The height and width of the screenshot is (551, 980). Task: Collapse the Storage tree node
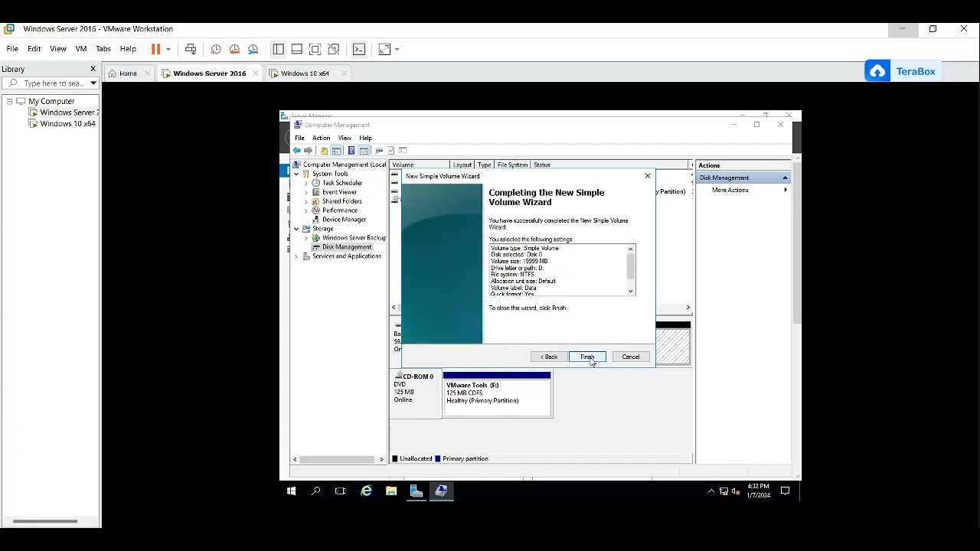point(296,229)
